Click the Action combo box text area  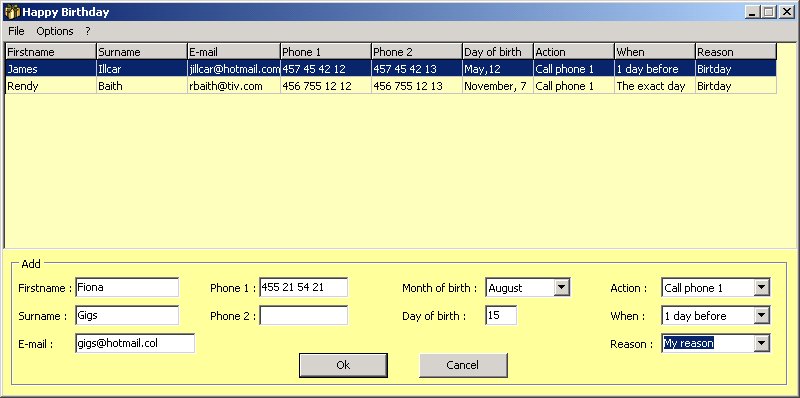pos(708,288)
